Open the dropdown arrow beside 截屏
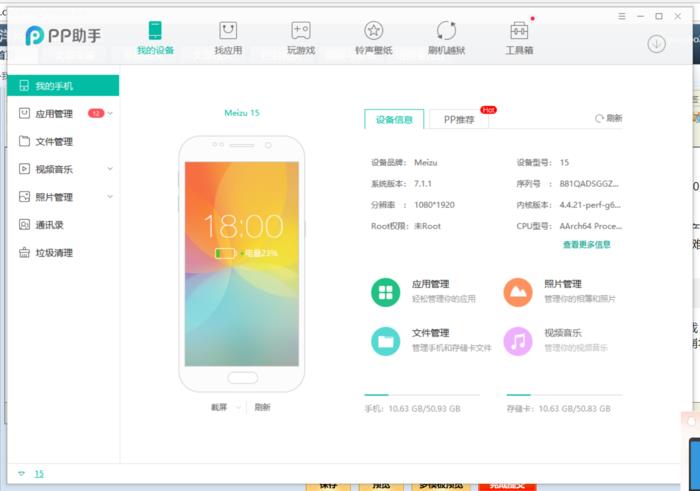Image resolution: width=700 pixels, height=491 pixels. pyautogui.click(x=237, y=408)
